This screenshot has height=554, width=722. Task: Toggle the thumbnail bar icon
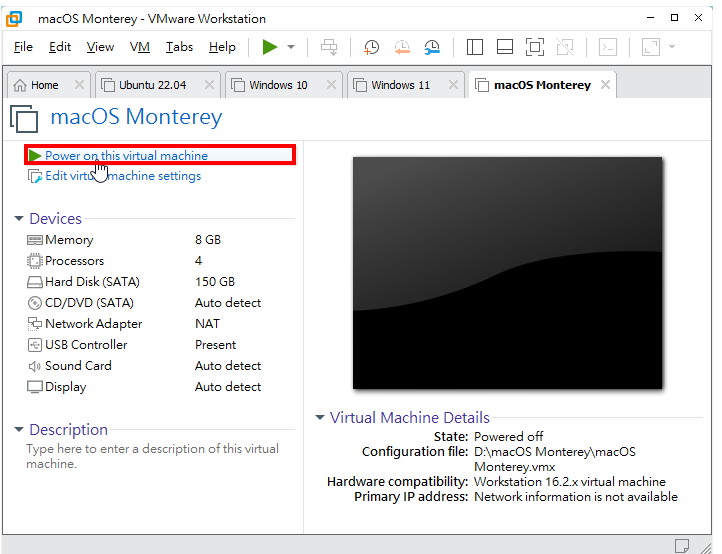505,47
